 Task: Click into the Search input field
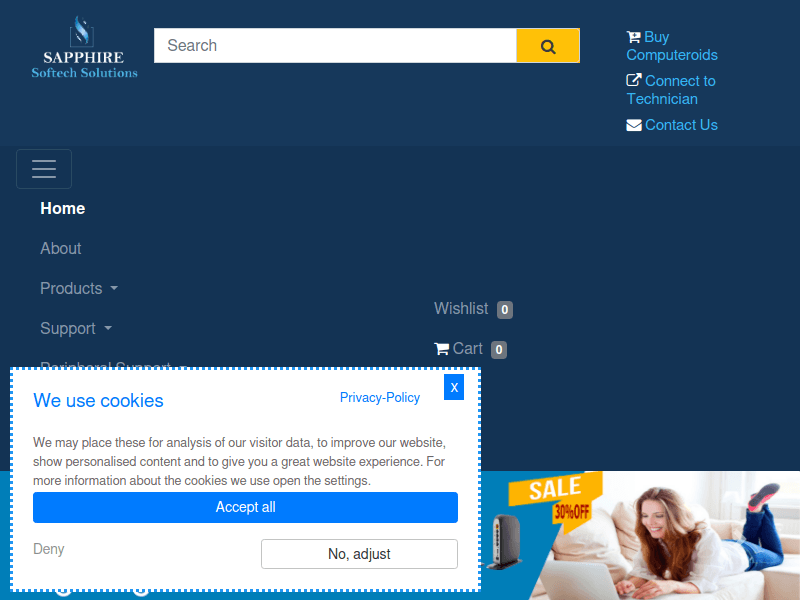point(334,46)
